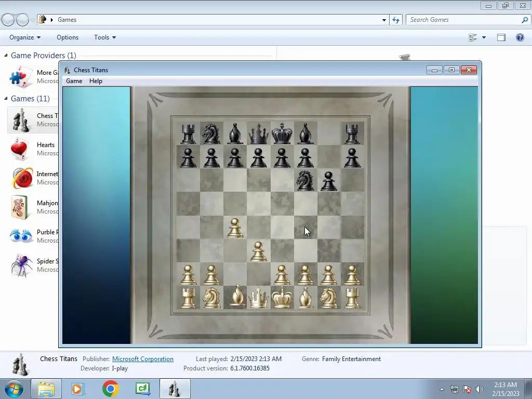This screenshot has width=532, height=399.
Task: Open the Microsoft Corporation publisher link
Action: click(143, 359)
